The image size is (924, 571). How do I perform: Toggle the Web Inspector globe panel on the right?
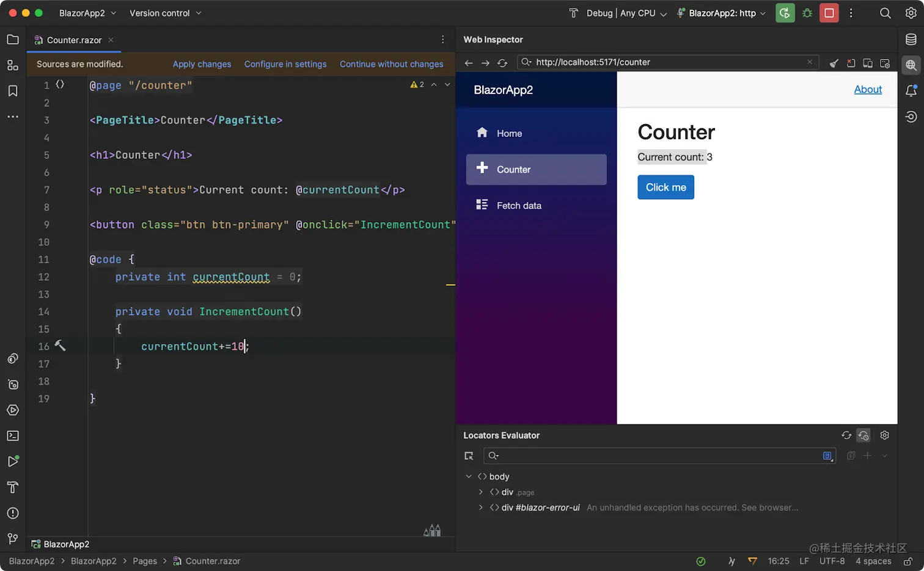(911, 65)
